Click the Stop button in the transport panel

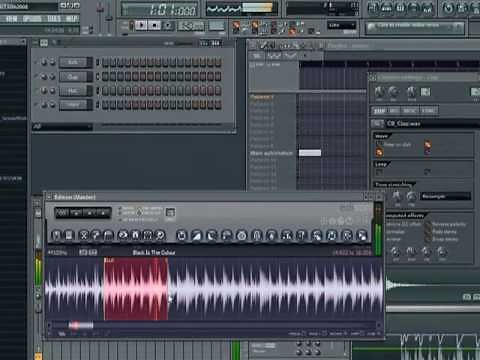pyautogui.click(x=154, y=25)
